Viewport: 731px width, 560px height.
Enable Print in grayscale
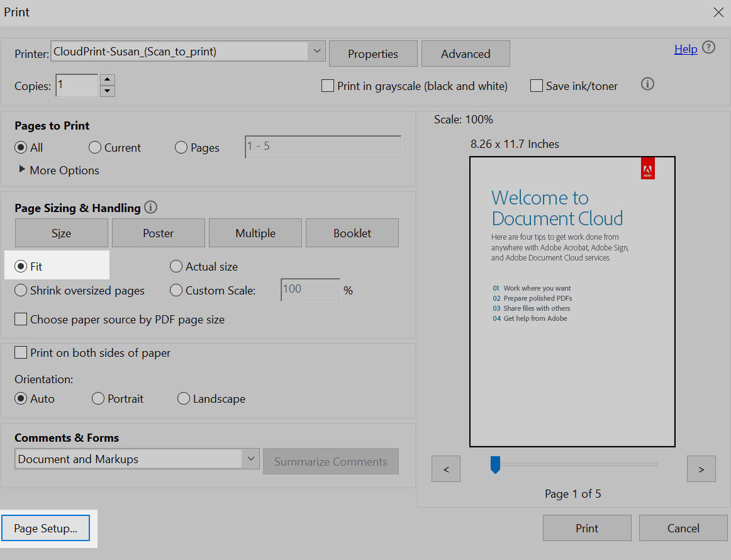click(x=327, y=86)
